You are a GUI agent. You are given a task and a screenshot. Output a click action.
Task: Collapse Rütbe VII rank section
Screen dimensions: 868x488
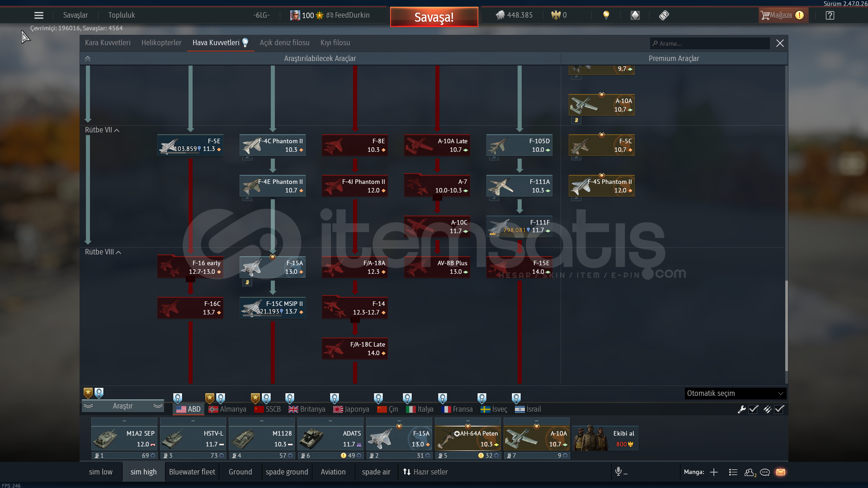102,130
